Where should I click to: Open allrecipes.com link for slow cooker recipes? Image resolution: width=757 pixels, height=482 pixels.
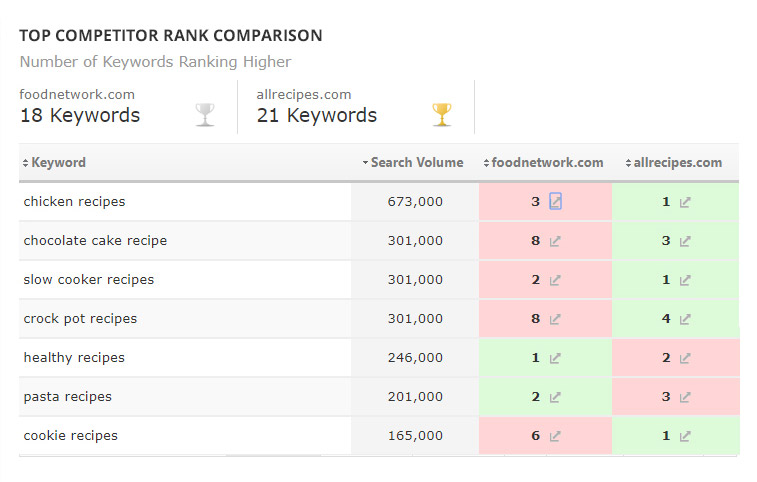tap(685, 280)
